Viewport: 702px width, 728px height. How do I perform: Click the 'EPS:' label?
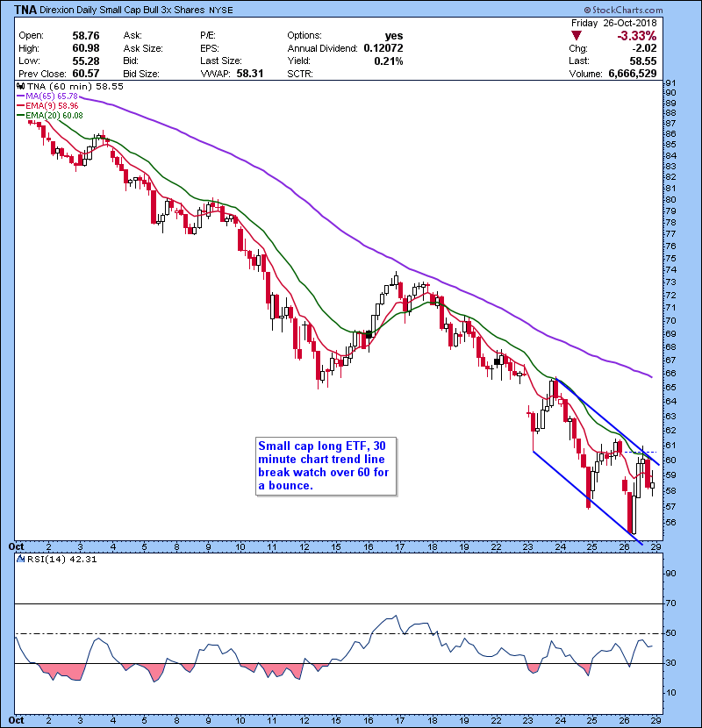point(210,48)
